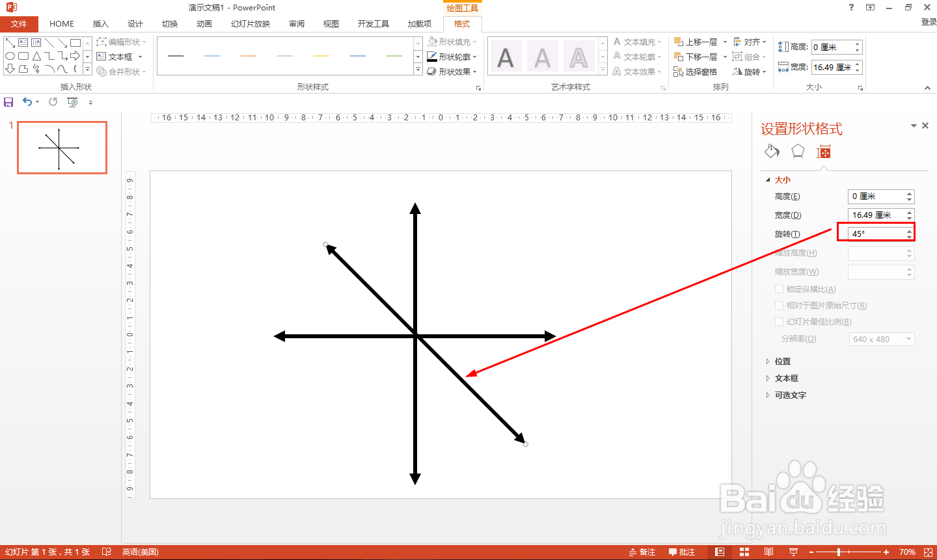Open 批注 comments in status bar

[682, 552]
